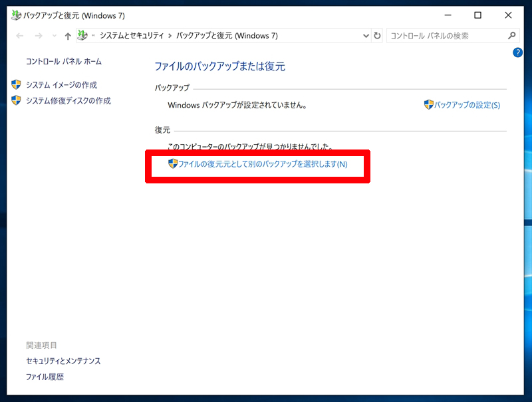This screenshot has height=402, width=532.
Task: Open システムとセキュリティ breadcrumb
Action: click(132, 36)
